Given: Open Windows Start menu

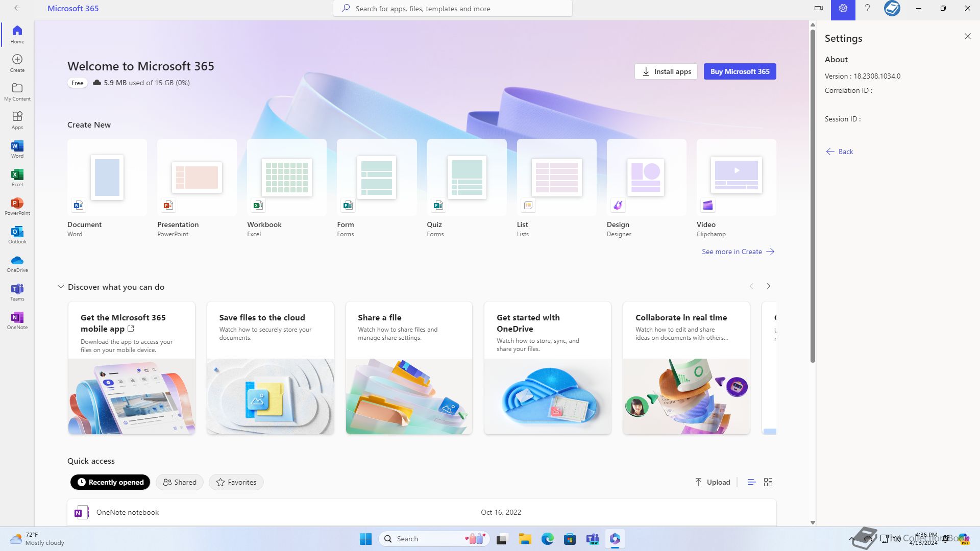Looking at the screenshot, I should click(x=366, y=539).
